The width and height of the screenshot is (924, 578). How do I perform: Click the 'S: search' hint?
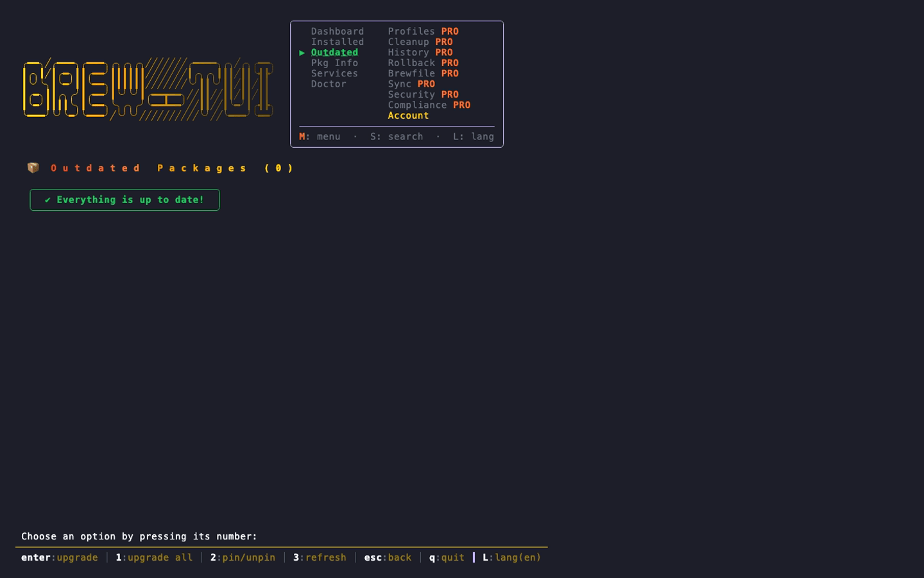click(x=397, y=137)
